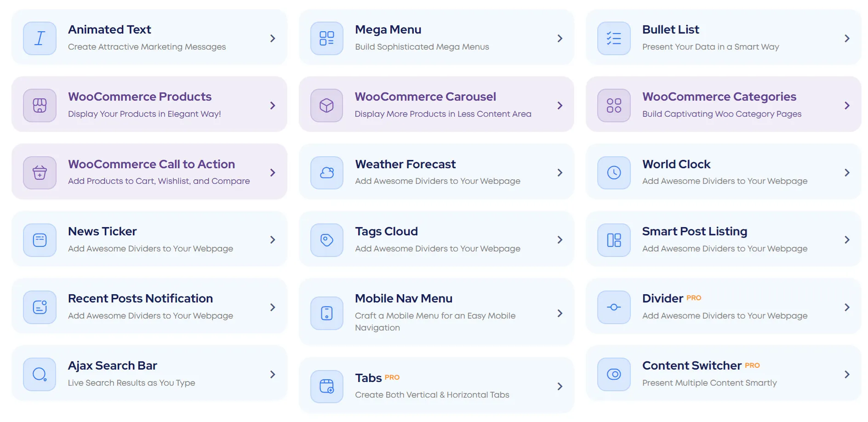The height and width of the screenshot is (422, 868).
Task: Click the WooCommerce Carousel box icon
Action: tap(326, 105)
